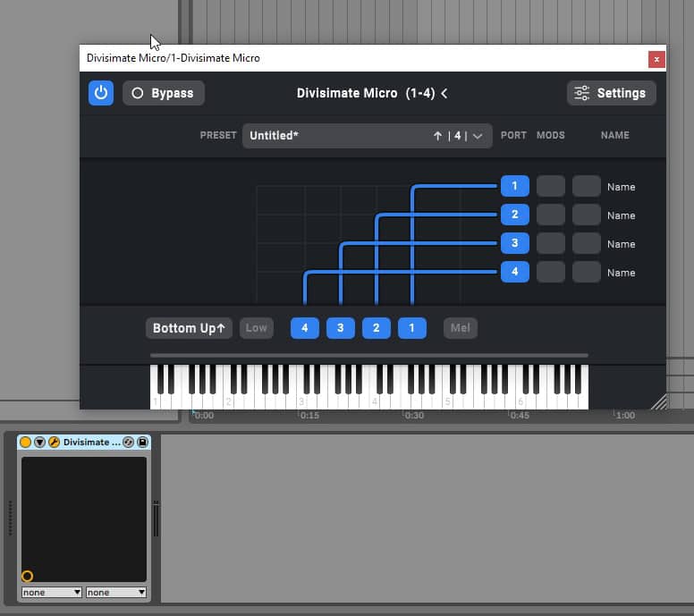This screenshot has height=616, width=694.
Task: Click the 0:15 timeline marker
Action: coord(309,416)
